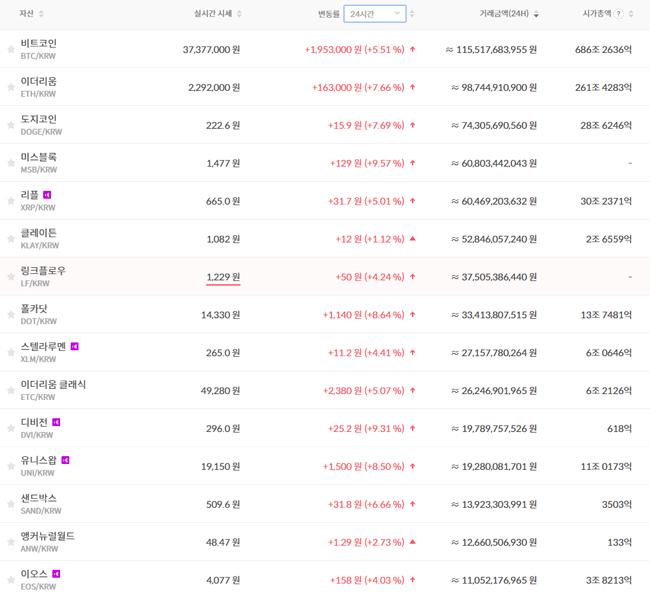Viewport: 650px width, 596px height.
Task: Click the purple badge next to DVI
Action: (56, 422)
